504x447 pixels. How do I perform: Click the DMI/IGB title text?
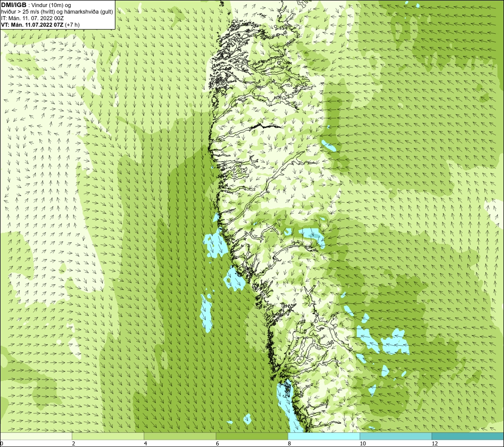[x=14, y=5]
